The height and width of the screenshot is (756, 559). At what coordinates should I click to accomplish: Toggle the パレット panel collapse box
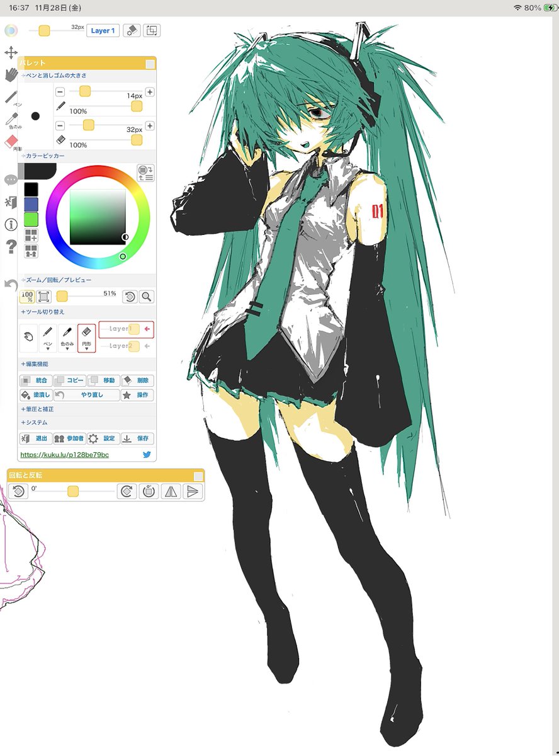150,64
